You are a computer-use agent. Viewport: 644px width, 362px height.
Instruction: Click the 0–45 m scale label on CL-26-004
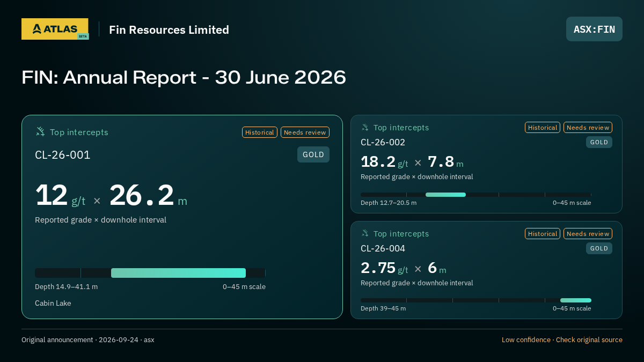coord(572,308)
